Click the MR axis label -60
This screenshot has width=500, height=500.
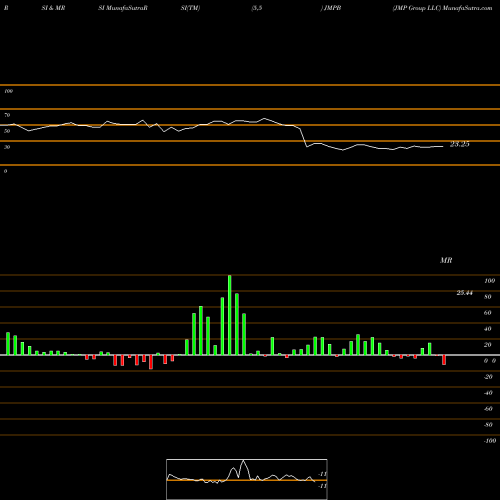click(488, 409)
